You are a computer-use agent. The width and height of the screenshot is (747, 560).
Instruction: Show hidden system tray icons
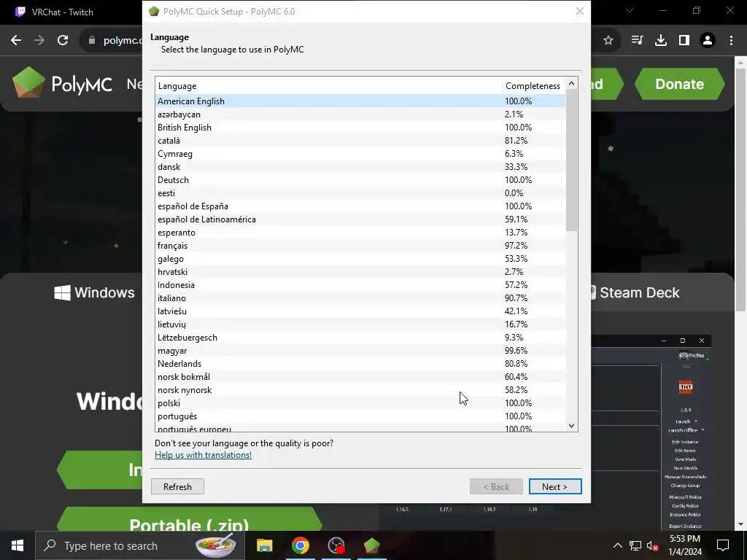pos(617,545)
